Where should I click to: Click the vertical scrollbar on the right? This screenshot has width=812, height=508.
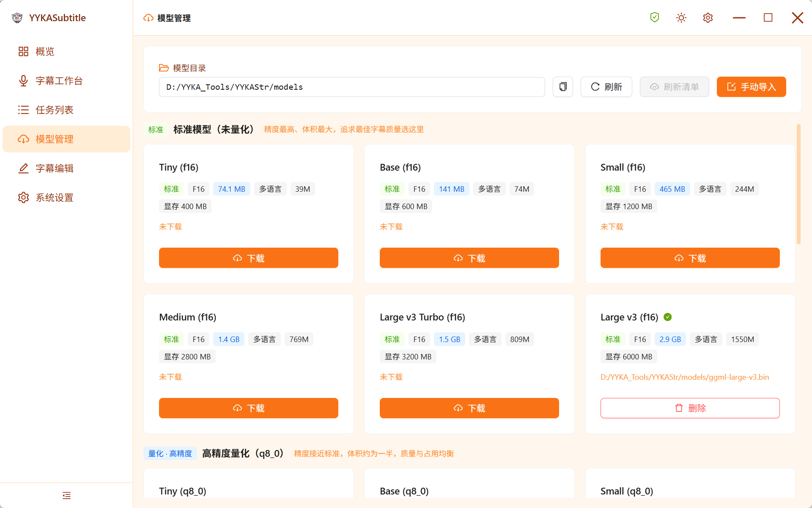pos(798,184)
